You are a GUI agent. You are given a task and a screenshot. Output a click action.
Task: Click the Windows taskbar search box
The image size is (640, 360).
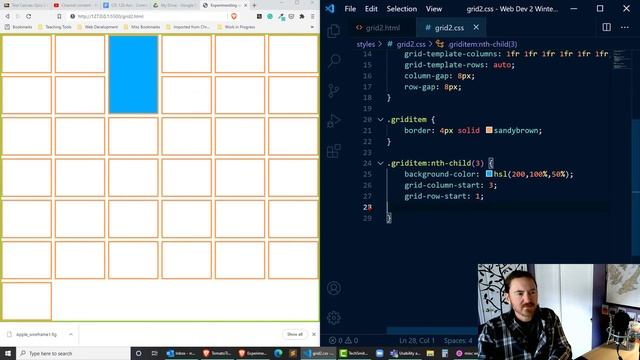[73, 353]
